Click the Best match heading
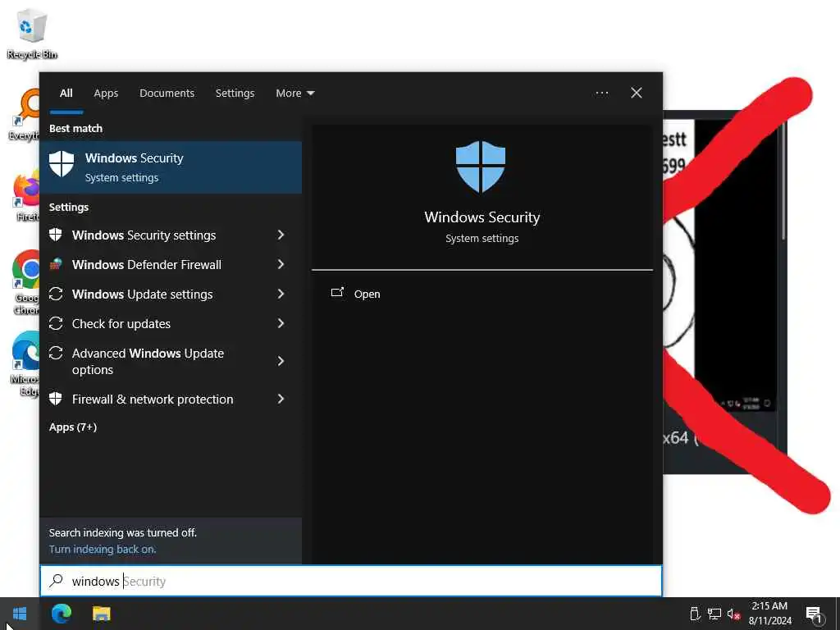Viewport: 840px width, 630px height. 75,128
